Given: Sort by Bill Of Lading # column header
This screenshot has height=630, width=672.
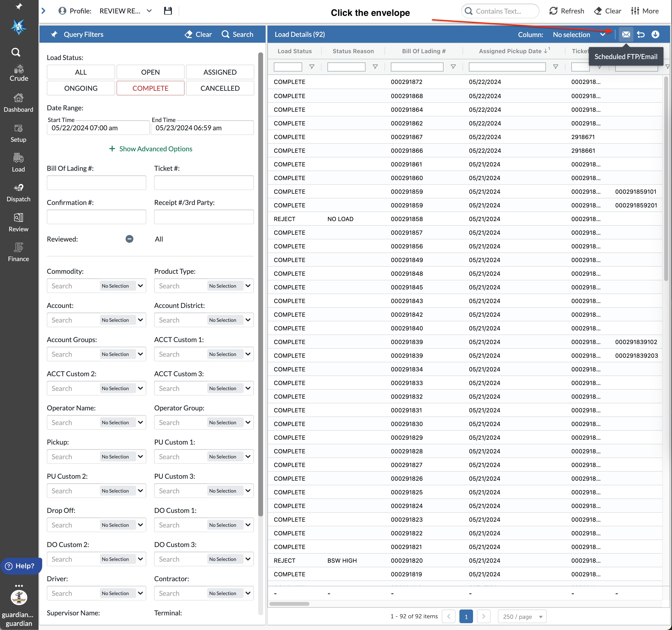Looking at the screenshot, I should pos(424,51).
